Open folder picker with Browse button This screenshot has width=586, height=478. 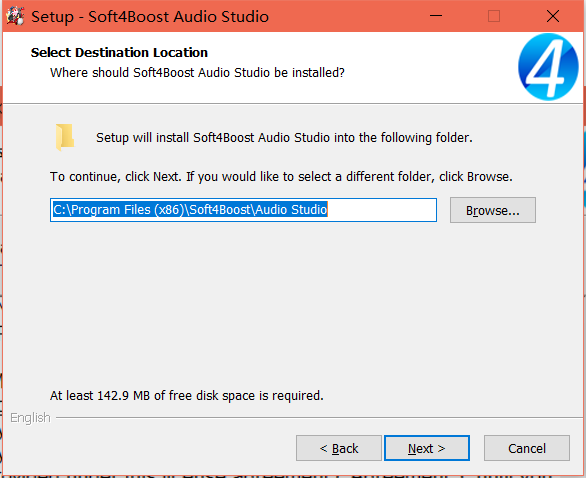coord(493,210)
